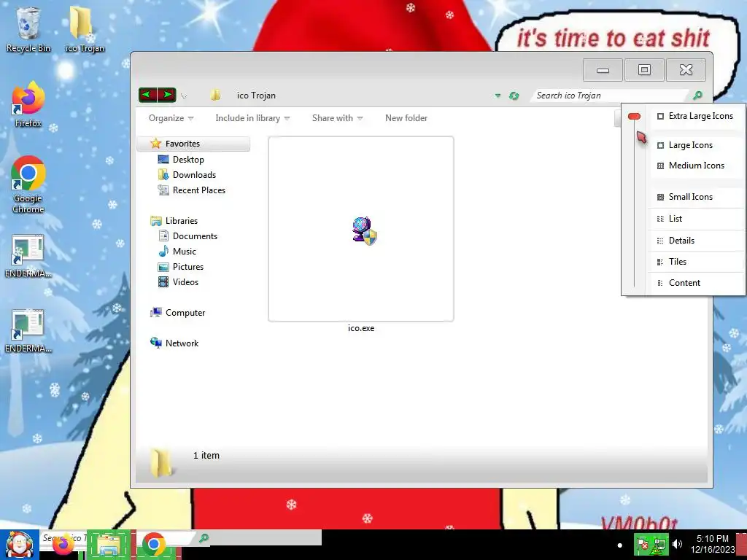Choose Details view

tap(695, 241)
